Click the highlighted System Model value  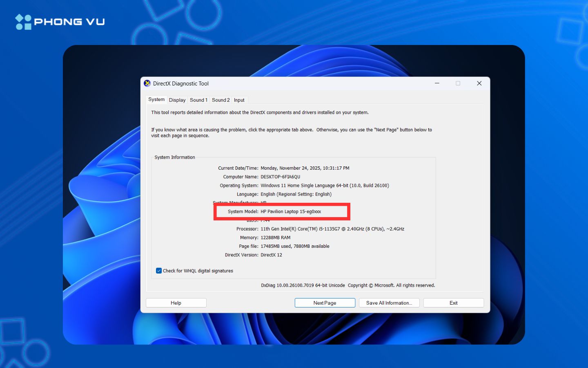pos(291,212)
